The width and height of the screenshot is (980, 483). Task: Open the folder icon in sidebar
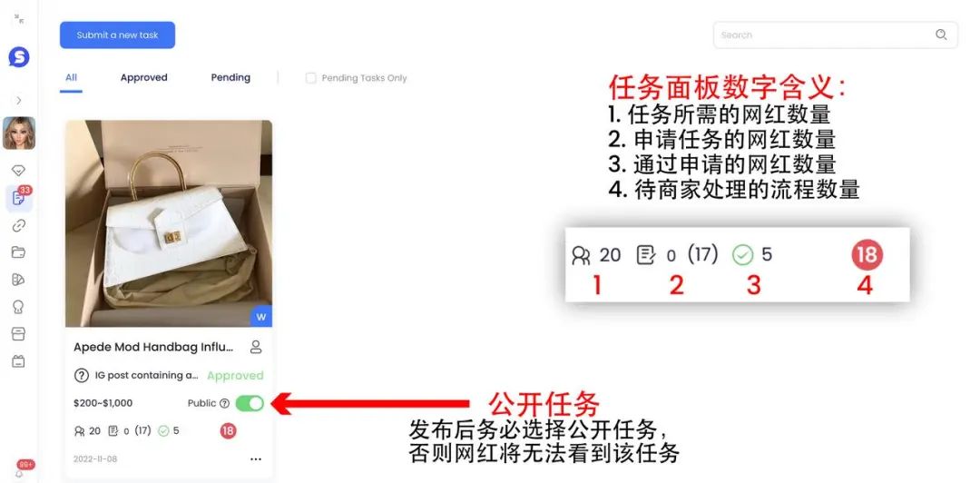[19, 252]
